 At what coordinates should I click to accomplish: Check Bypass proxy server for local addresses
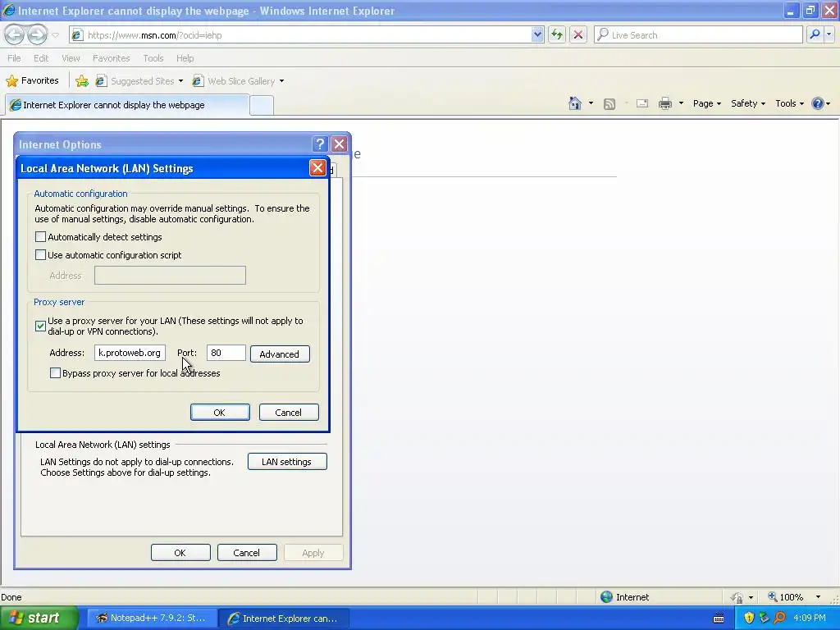(55, 373)
